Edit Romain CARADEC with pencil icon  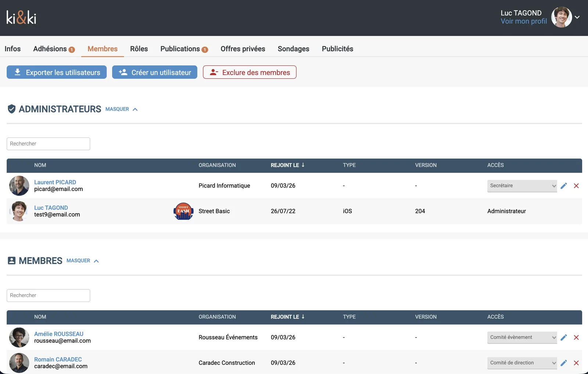(x=564, y=363)
